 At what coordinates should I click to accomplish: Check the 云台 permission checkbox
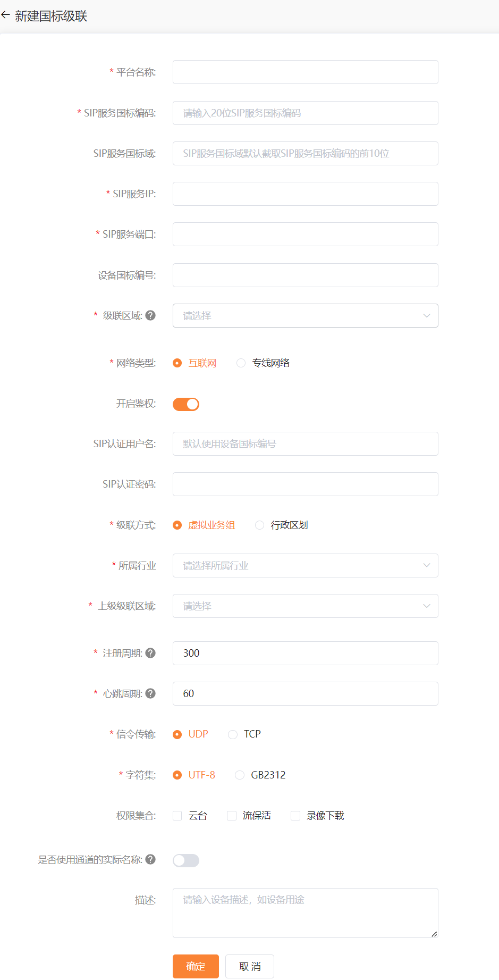pyautogui.click(x=177, y=816)
